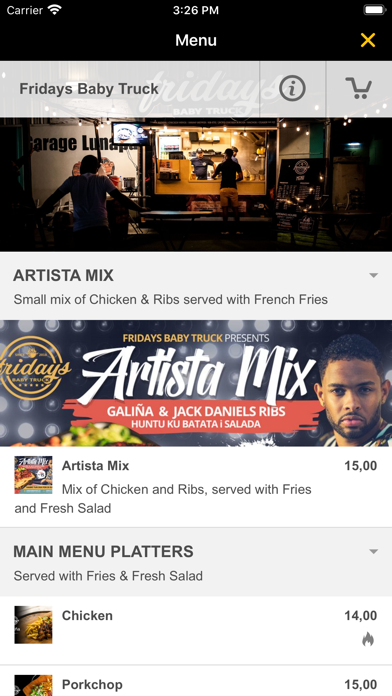Image resolution: width=392 pixels, height=696 pixels.
Task: Tap the Wi-Fi status icon
Action: 55,10
